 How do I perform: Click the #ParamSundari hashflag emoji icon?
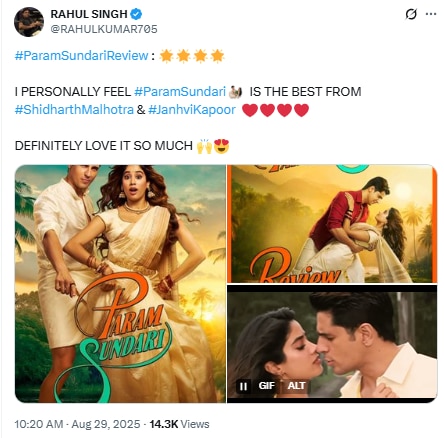[x=236, y=92]
